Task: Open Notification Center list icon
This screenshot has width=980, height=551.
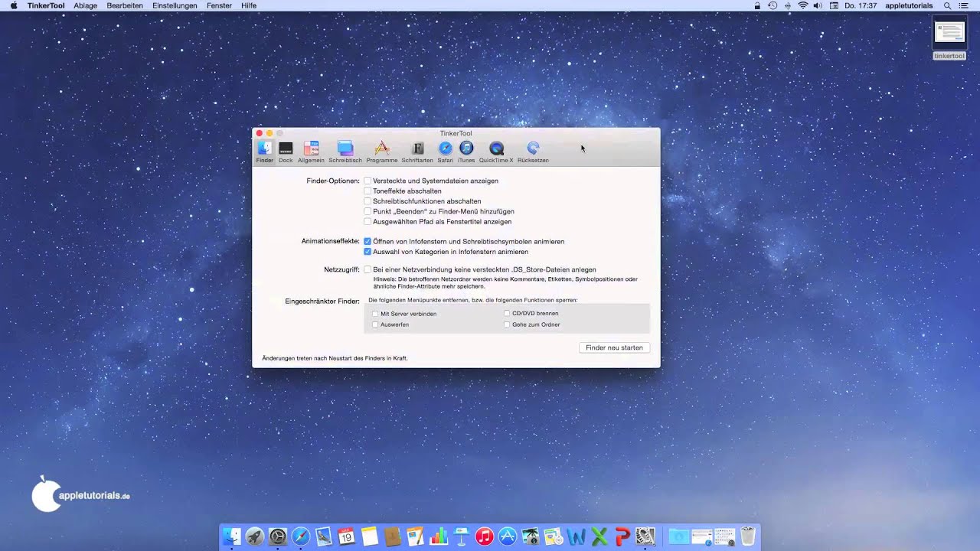Action: click(x=963, y=5)
